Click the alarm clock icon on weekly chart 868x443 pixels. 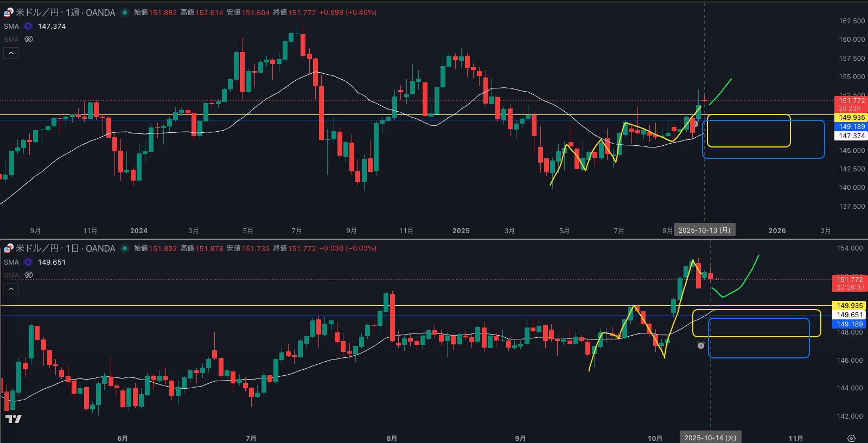(695, 124)
